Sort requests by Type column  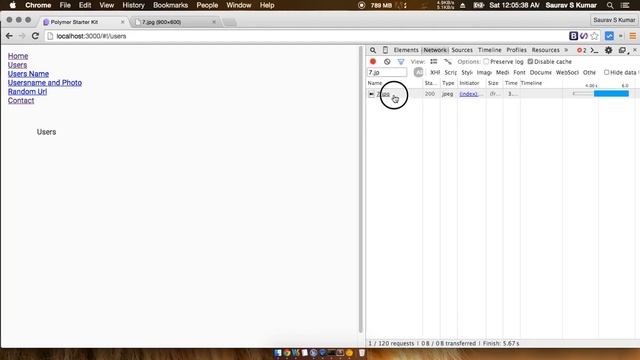pyautogui.click(x=449, y=83)
